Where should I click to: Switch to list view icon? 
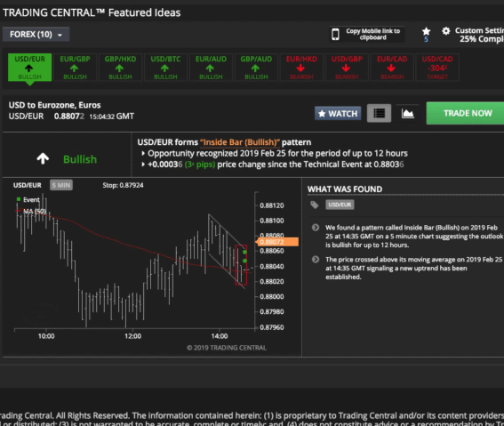point(379,113)
